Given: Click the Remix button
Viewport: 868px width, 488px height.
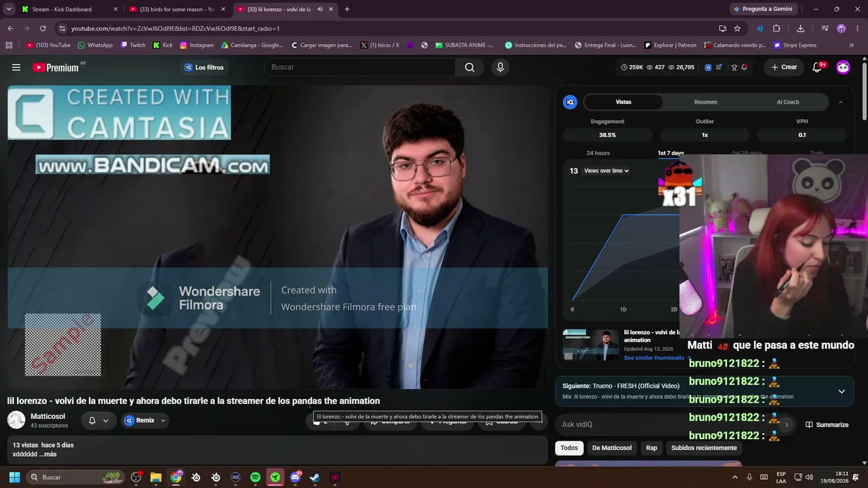Looking at the screenshot, I should pyautogui.click(x=140, y=421).
